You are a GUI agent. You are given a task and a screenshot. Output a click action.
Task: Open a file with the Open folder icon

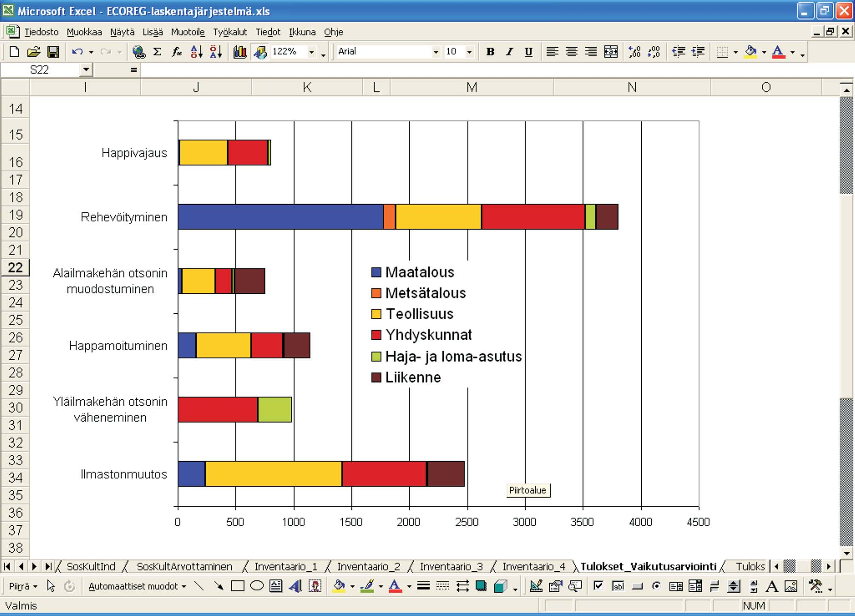[x=34, y=52]
